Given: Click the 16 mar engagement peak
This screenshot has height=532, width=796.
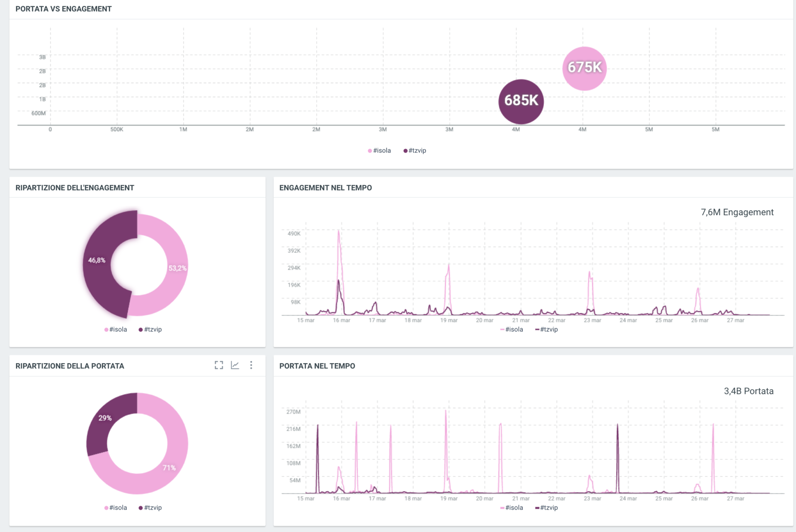Looking at the screenshot, I should (339, 231).
